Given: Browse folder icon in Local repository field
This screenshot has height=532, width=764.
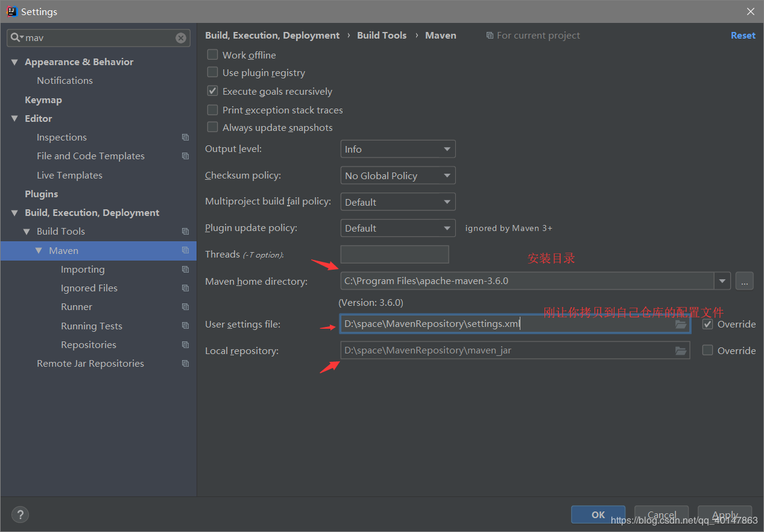Looking at the screenshot, I should 681,350.
